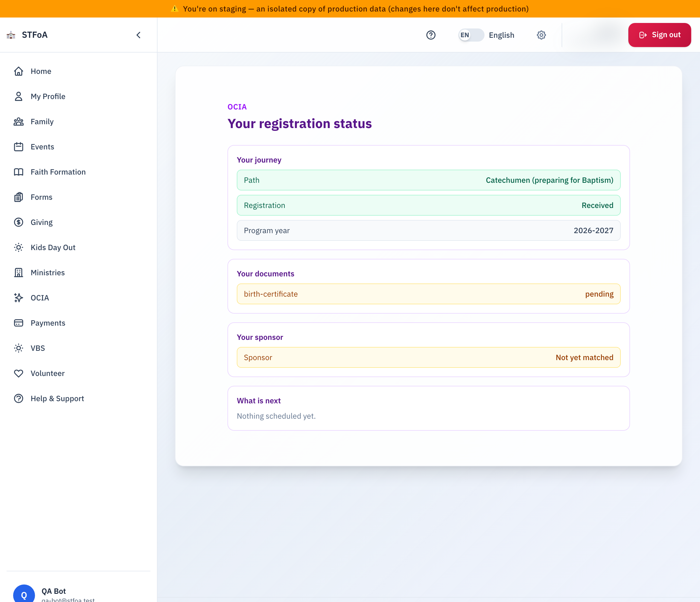Click the "Nothing scheduled yet." text
The width and height of the screenshot is (700, 602).
coord(276,416)
